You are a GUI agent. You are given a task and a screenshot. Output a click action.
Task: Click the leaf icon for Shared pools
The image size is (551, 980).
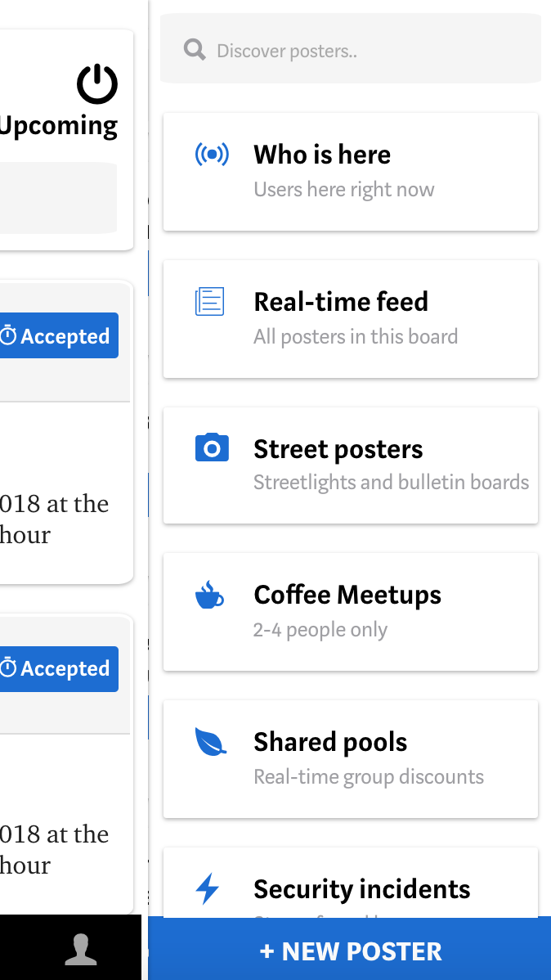[x=211, y=741]
